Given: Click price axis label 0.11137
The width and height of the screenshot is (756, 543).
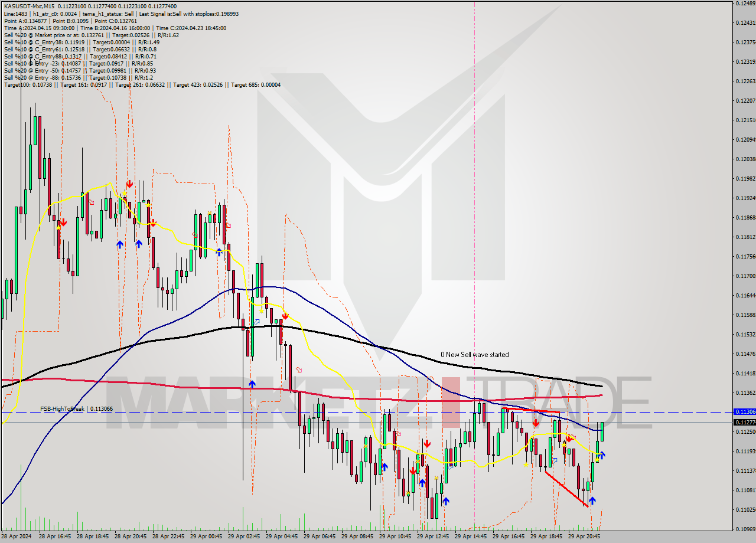Looking at the screenshot, I should coord(745,470).
